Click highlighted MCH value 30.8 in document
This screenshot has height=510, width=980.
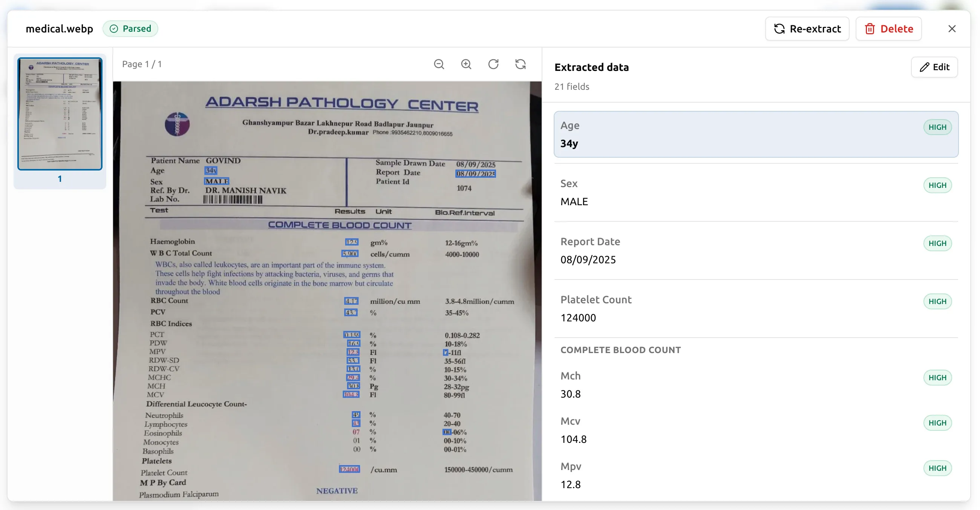tap(354, 386)
